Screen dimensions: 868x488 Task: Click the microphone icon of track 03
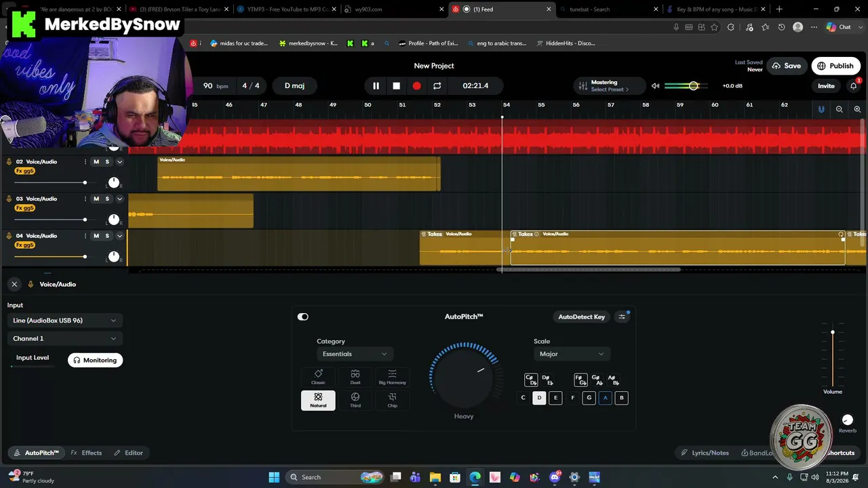9,199
